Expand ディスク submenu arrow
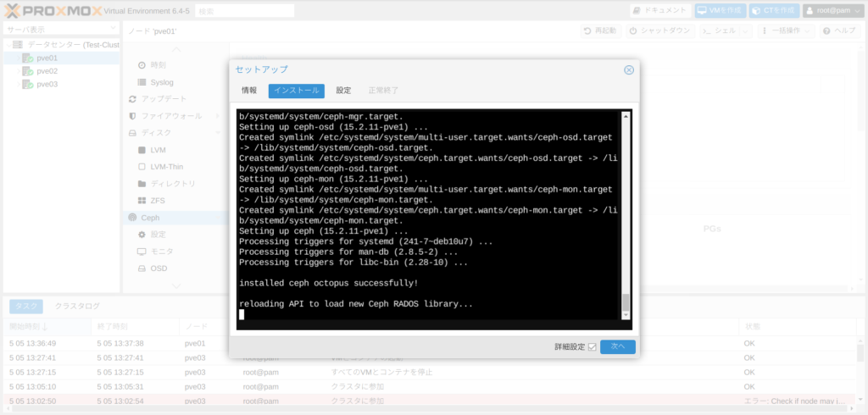Screen dimensions: 868x415 click(x=218, y=133)
